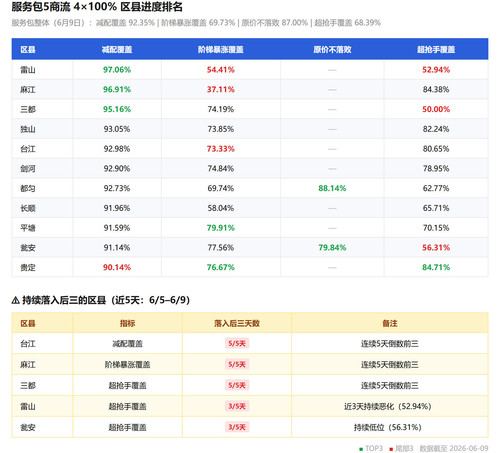The image size is (500, 453).
Task: Click the 指标 header in the yellow table
Action: point(128,323)
